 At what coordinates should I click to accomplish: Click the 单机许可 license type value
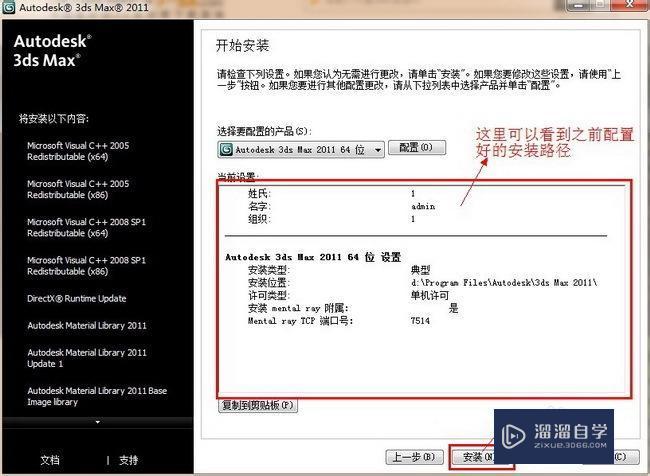(x=429, y=296)
